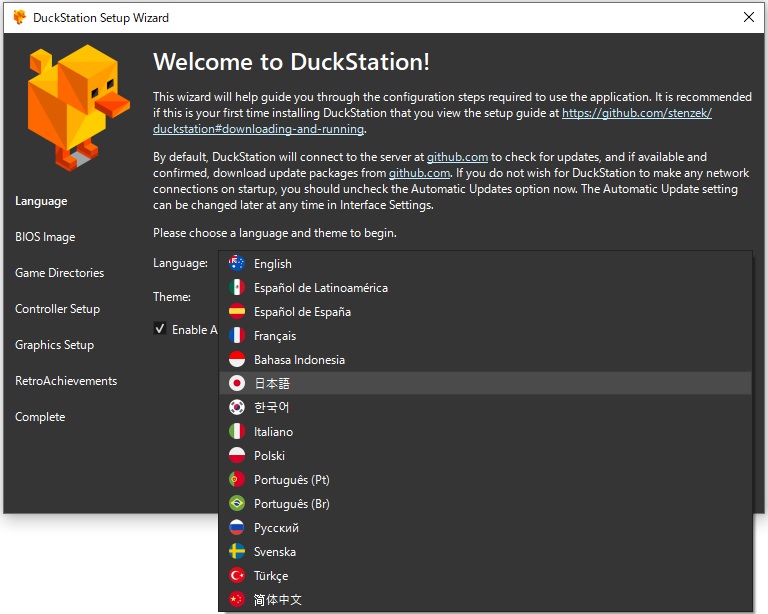This screenshot has height=614, width=768.
Task: Pick Bahasa Indonesia in the language dropdown
Action: pos(485,359)
